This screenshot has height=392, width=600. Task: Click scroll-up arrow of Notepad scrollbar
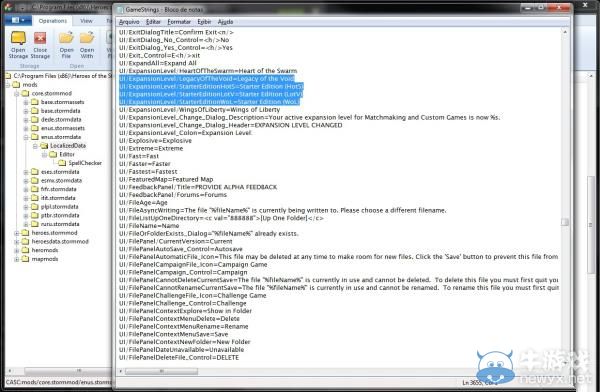point(565,32)
